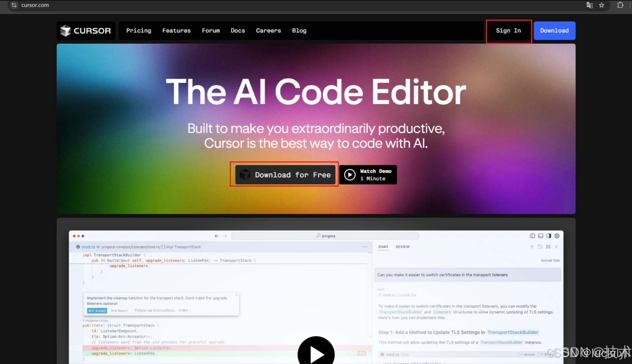Visit the Careers page

pos(268,31)
